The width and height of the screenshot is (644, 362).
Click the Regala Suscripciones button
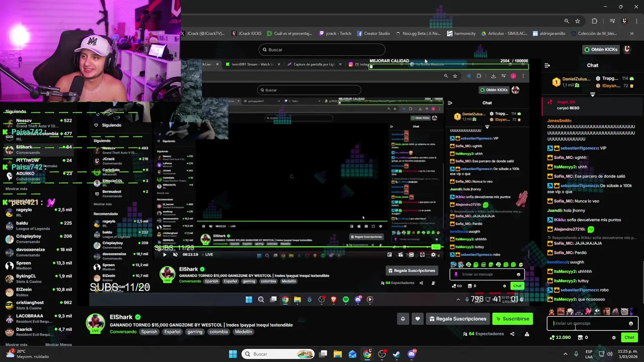(458, 319)
